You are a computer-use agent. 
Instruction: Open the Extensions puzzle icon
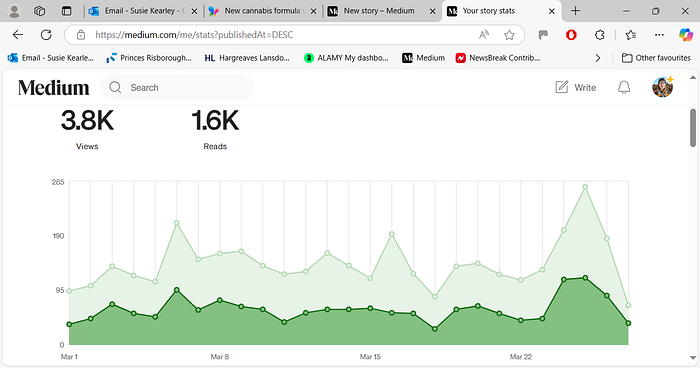pyautogui.click(x=600, y=35)
